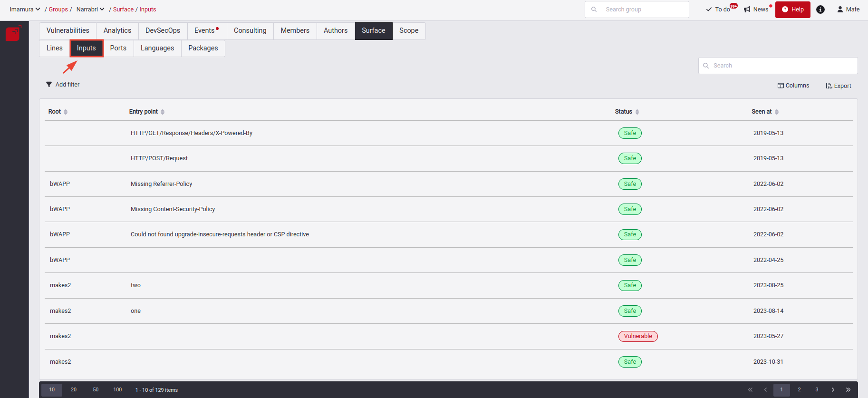868x398 pixels.
Task: Select the Inputs sub-tab
Action: point(87,48)
